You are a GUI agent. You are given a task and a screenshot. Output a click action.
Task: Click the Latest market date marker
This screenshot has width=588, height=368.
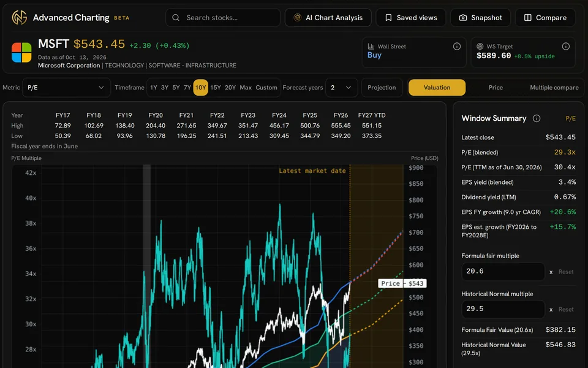312,171
